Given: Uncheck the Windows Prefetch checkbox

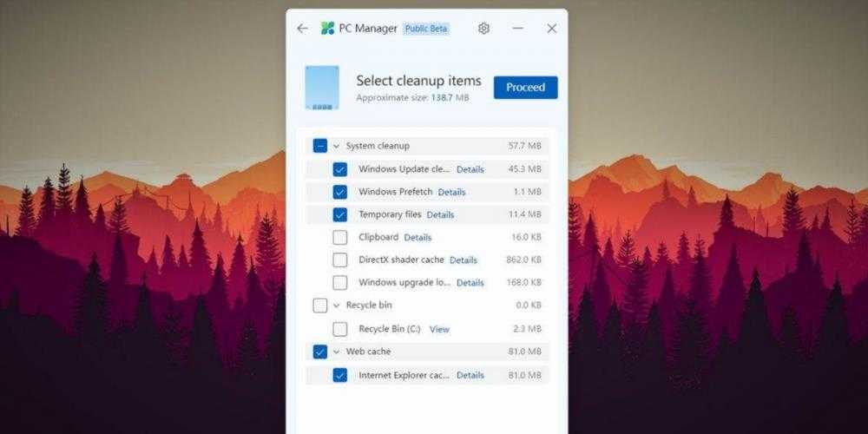Looking at the screenshot, I should click(340, 192).
